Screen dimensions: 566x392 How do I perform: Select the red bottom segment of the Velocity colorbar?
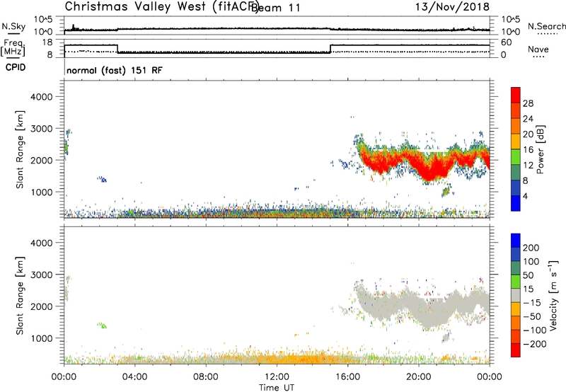pos(516,350)
